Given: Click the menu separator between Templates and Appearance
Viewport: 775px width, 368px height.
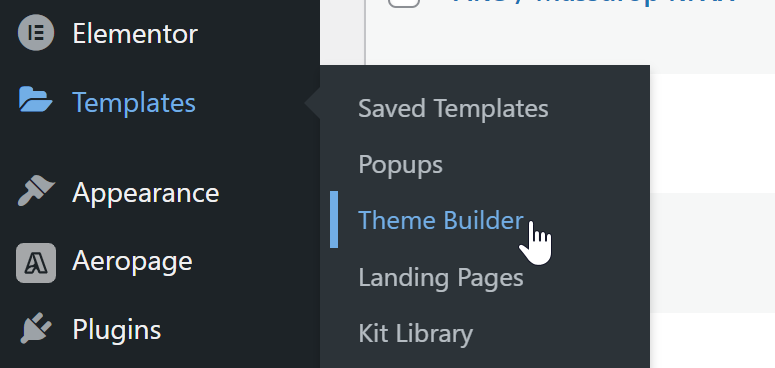Looking at the screenshot, I should [x=160, y=148].
